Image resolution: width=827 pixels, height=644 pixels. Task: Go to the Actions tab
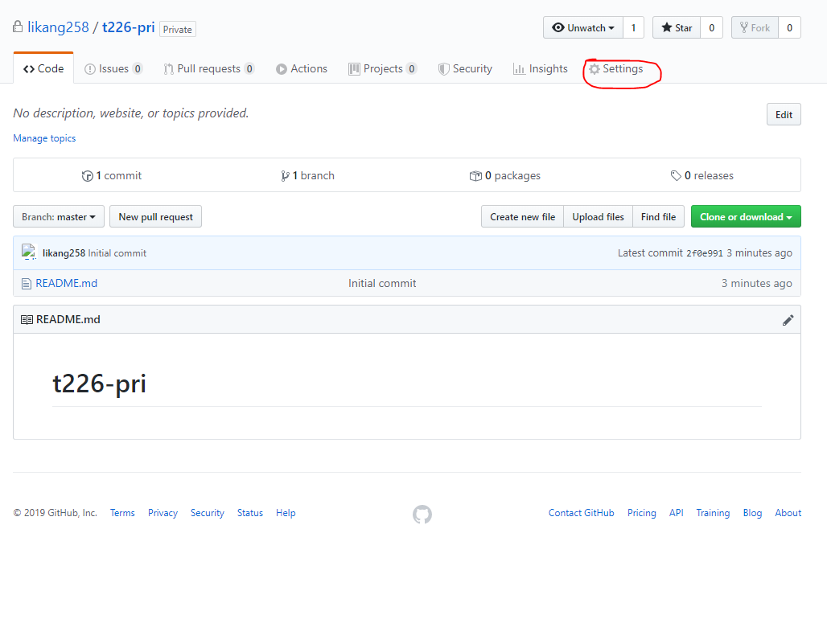(302, 69)
